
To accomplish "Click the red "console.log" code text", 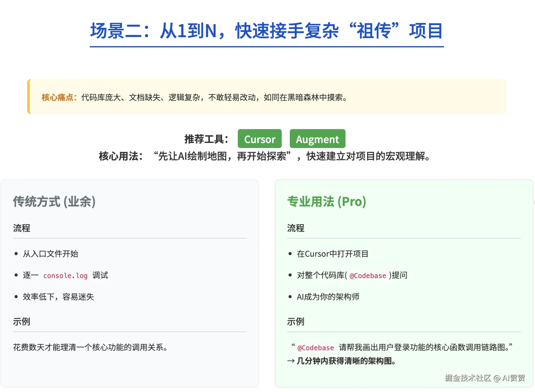I will tap(65, 276).
